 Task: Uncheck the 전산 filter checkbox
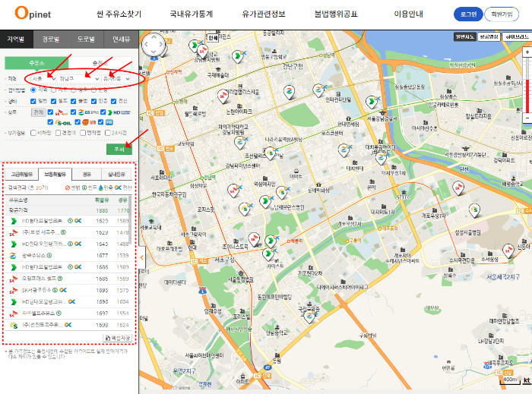[114, 101]
